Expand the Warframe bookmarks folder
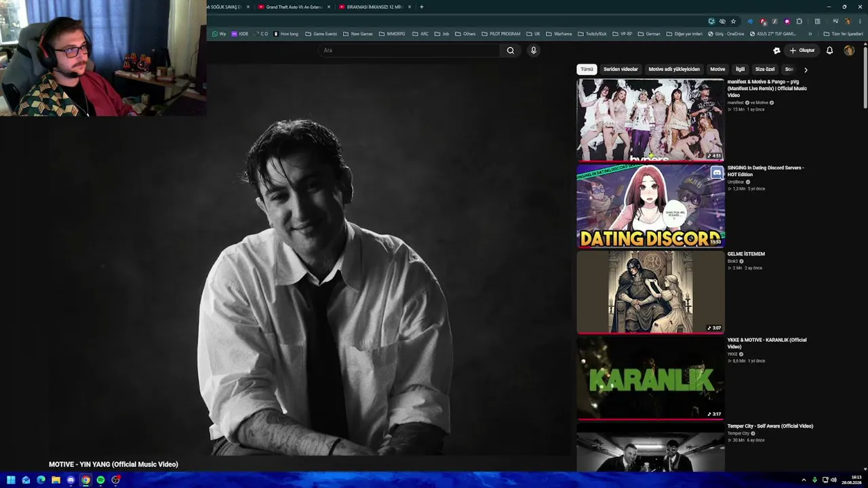This screenshot has height=488, width=868. [559, 34]
